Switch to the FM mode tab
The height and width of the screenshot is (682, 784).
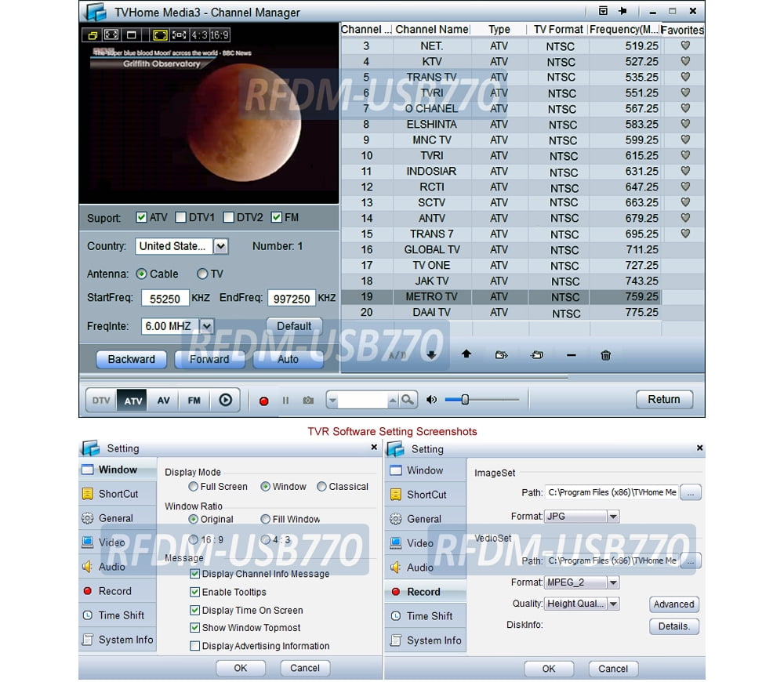(194, 400)
